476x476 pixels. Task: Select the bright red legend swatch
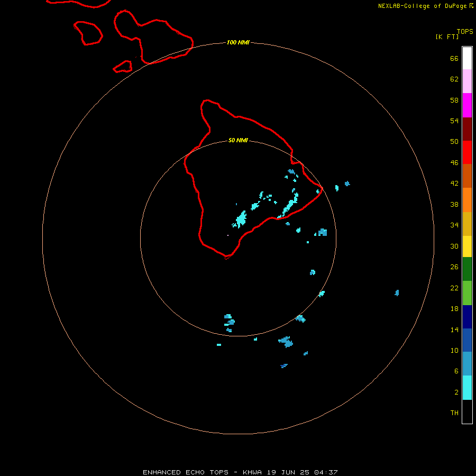tap(467, 152)
